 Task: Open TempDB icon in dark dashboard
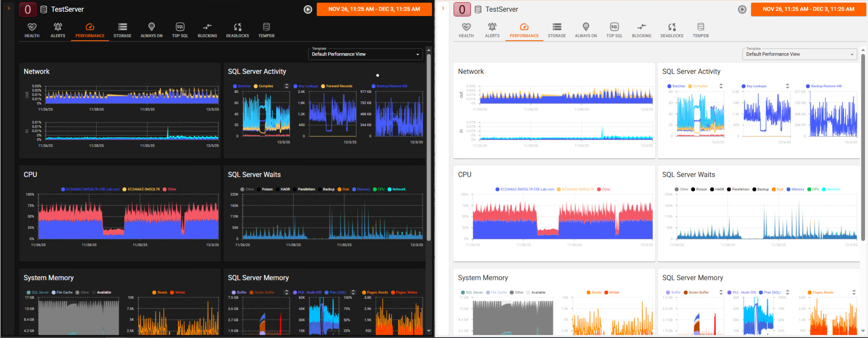266,27
